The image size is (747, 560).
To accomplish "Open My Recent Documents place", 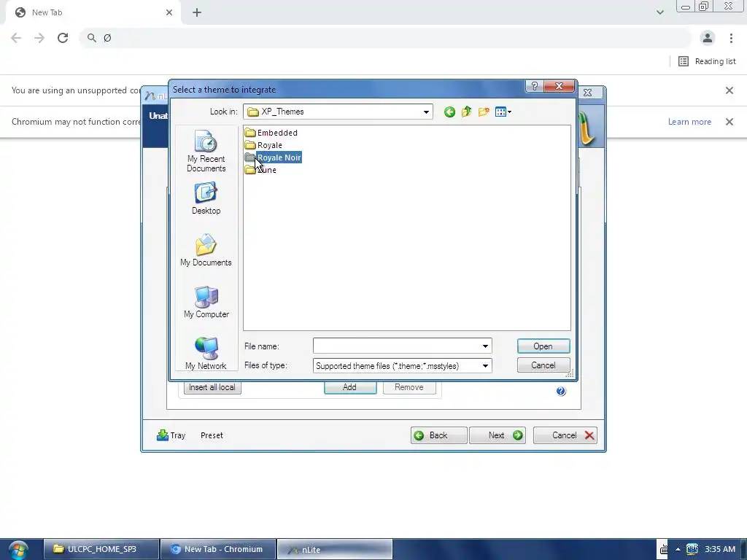I will click(206, 151).
